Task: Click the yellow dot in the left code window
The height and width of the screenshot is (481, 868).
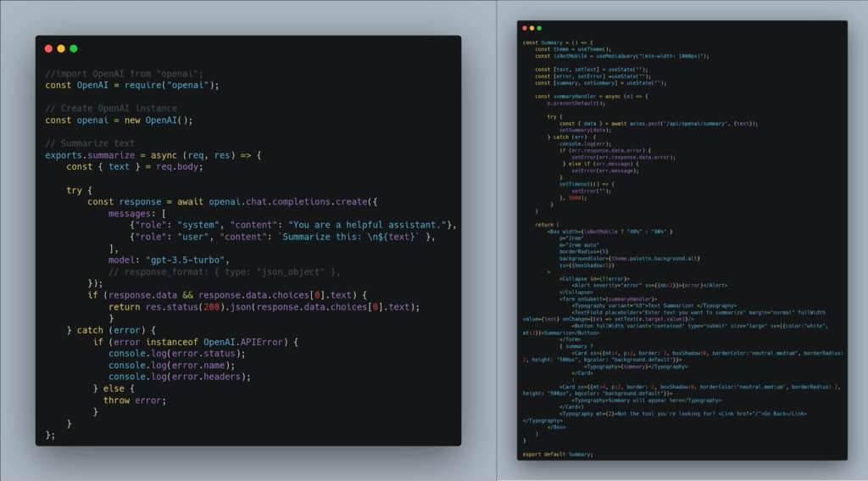Action: click(x=61, y=49)
